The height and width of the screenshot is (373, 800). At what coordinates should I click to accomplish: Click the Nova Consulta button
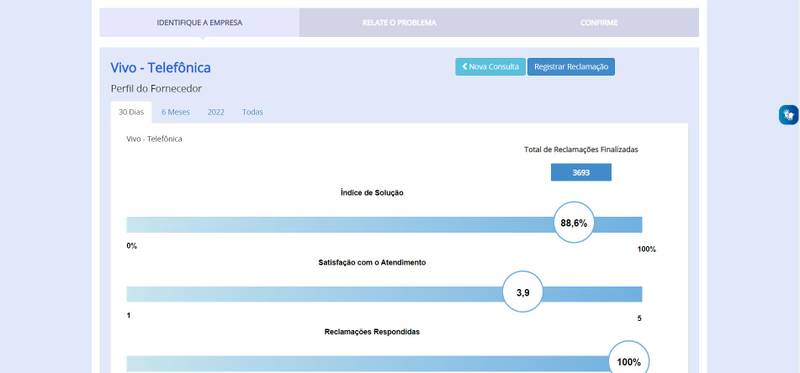(x=490, y=67)
